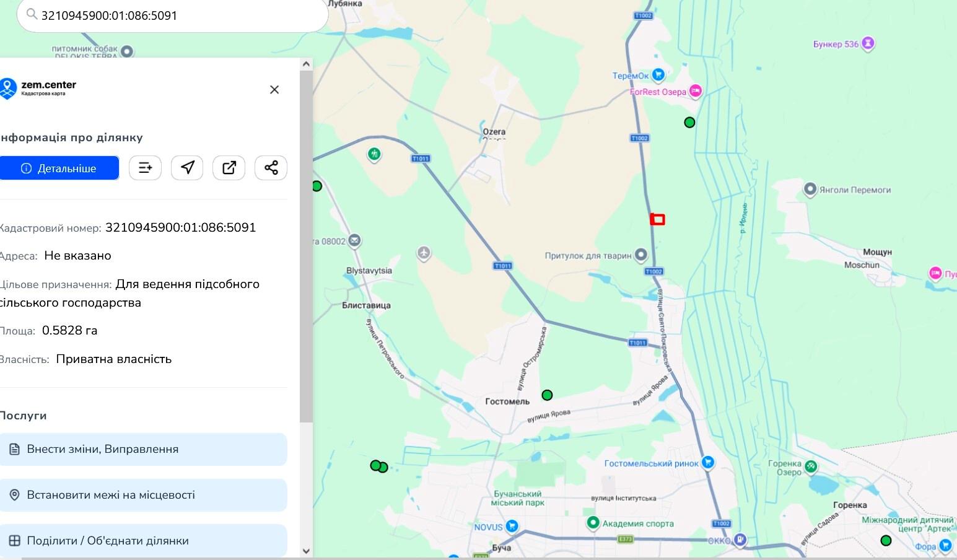This screenshot has width=957, height=560.
Task: Click the airport marker near Blystavytsia
Action: [x=424, y=253]
